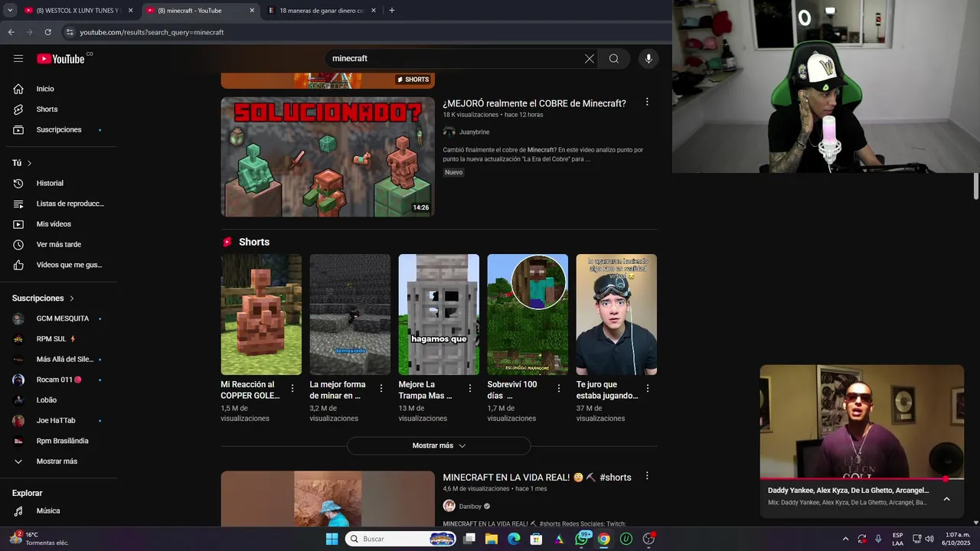Open options for Sobreviví 100 días short
The width and height of the screenshot is (980, 551).
(x=559, y=389)
